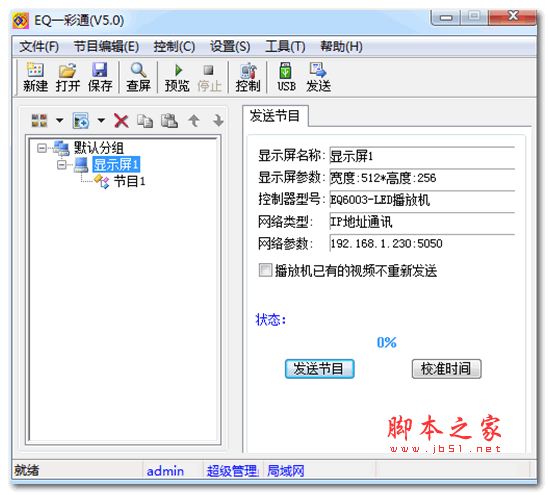Click the 发送 send toolbar icon
548x495 pixels.
coord(318,77)
